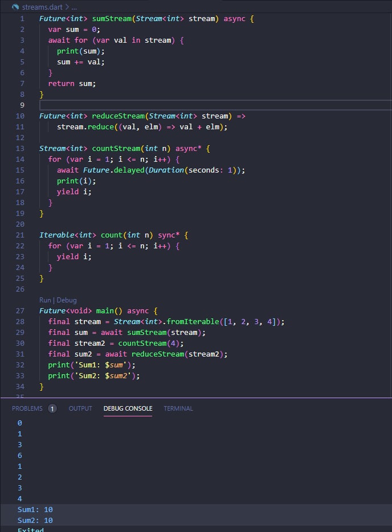Click 'print(sum);' on line 4
This screenshot has width=392, height=532.
click(81, 51)
